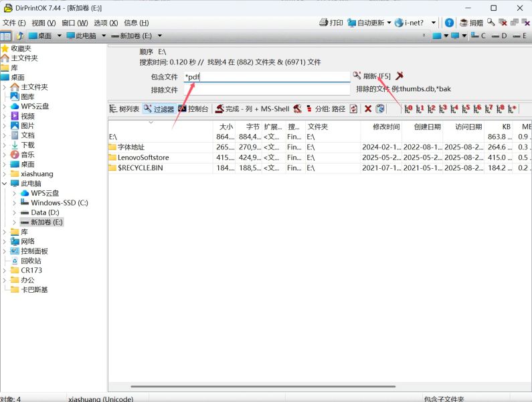The height and width of the screenshot is (402, 532).
Task: Open the 自动更新 dropdown arrow
Action: (x=389, y=23)
